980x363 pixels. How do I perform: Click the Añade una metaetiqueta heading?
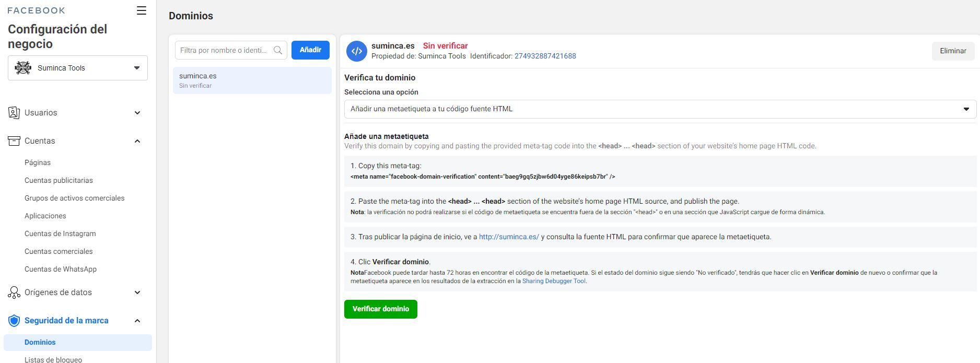[387, 136]
